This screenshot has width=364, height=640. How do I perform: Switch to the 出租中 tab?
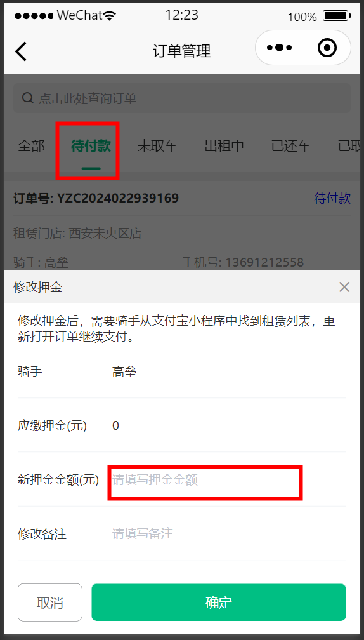click(x=224, y=146)
